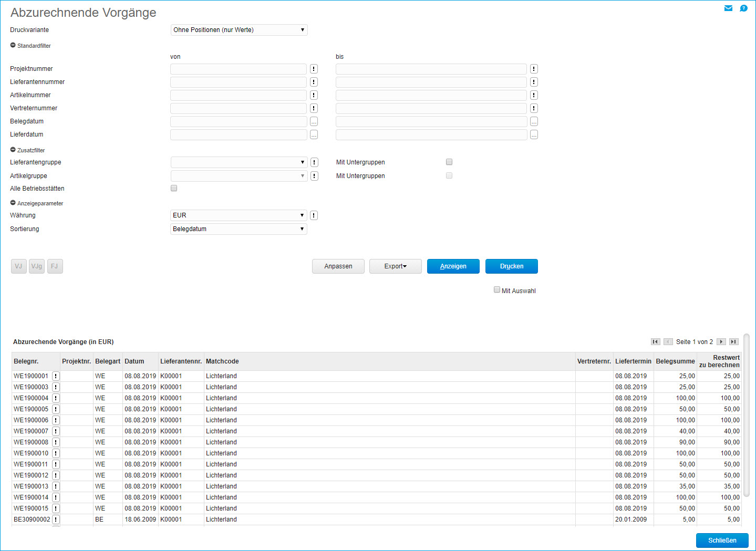
Task: Open date picker for Belegdatum von field
Action: point(314,121)
